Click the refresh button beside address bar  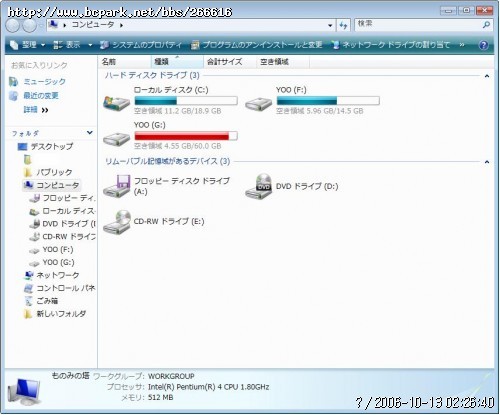click(343, 25)
